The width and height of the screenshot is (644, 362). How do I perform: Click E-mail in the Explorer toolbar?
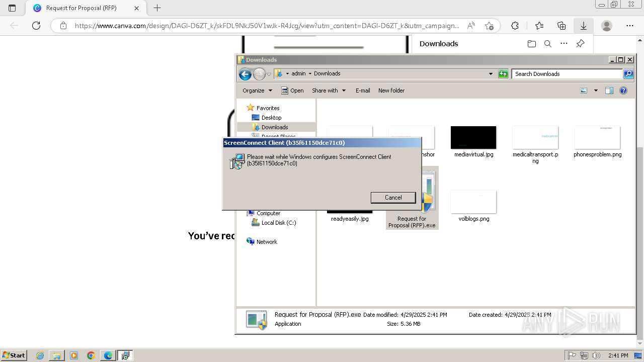[x=363, y=90]
